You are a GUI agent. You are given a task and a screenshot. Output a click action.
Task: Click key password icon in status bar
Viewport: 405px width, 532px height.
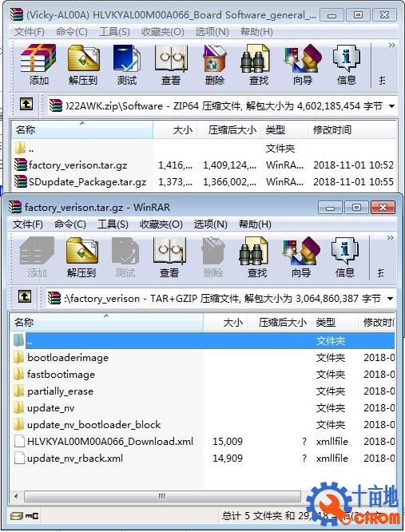coord(32,516)
